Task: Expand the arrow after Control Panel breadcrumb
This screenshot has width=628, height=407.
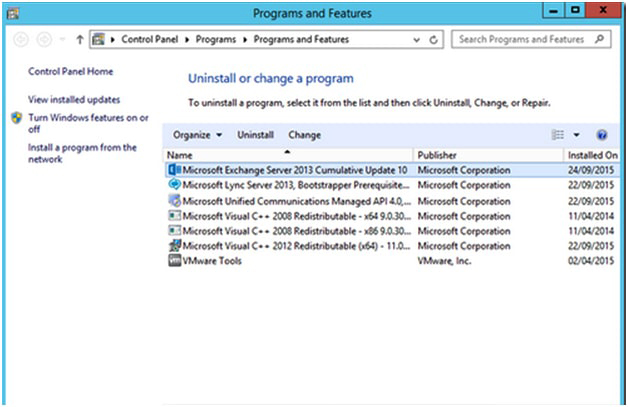Action: coord(187,40)
